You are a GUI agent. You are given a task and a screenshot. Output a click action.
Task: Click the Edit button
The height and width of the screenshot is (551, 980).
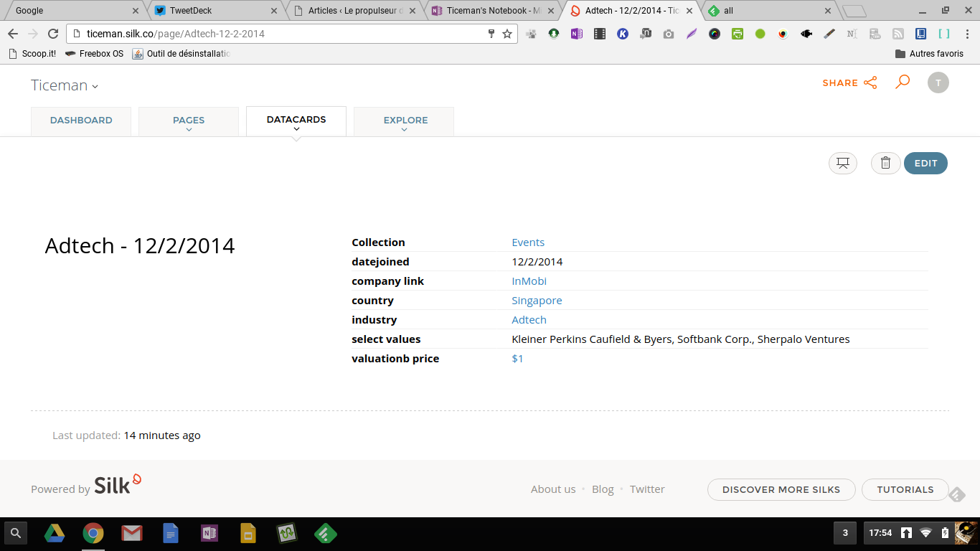(925, 164)
